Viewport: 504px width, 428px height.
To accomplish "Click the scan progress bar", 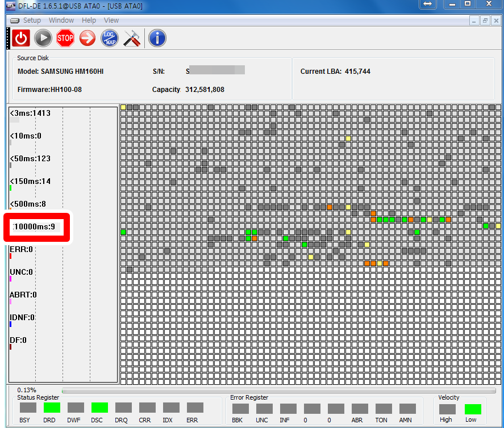I will [278, 391].
